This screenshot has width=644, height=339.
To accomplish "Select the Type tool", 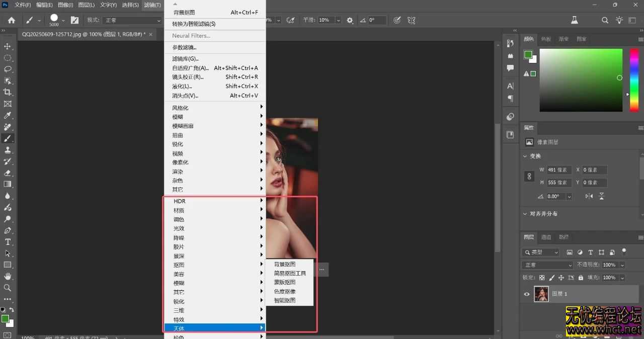I will point(7,241).
